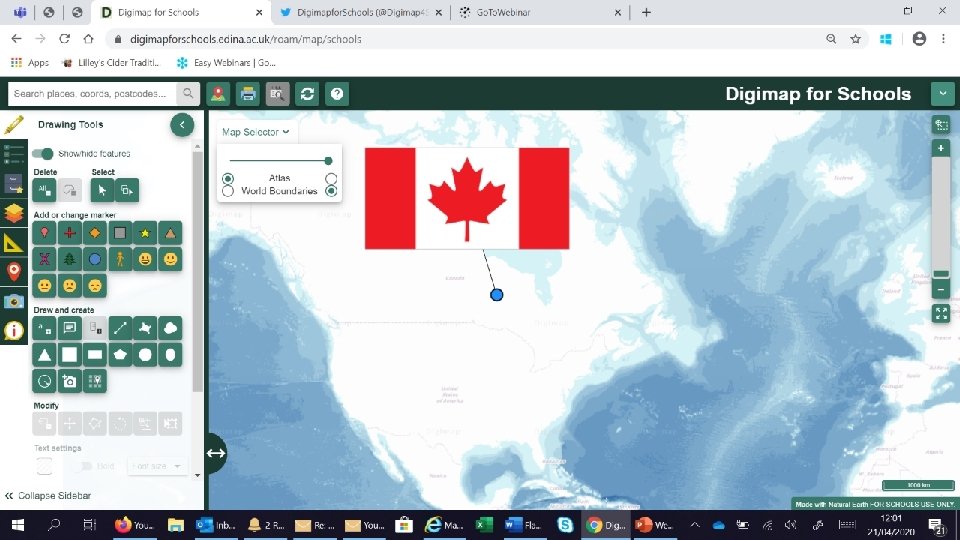
Task: Open the Apps bookmark shortcut
Action: 29,62
